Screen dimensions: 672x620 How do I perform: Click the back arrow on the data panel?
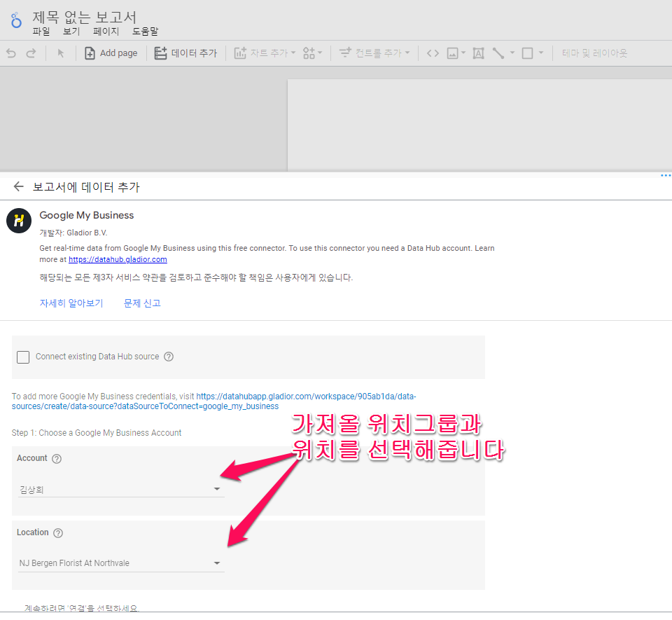pyautogui.click(x=18, y=186)
